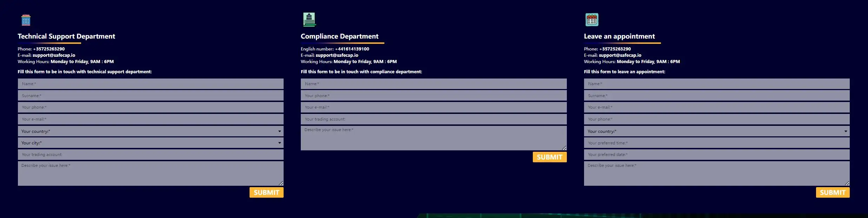Click Your preferred time field

tap(717, 143)
